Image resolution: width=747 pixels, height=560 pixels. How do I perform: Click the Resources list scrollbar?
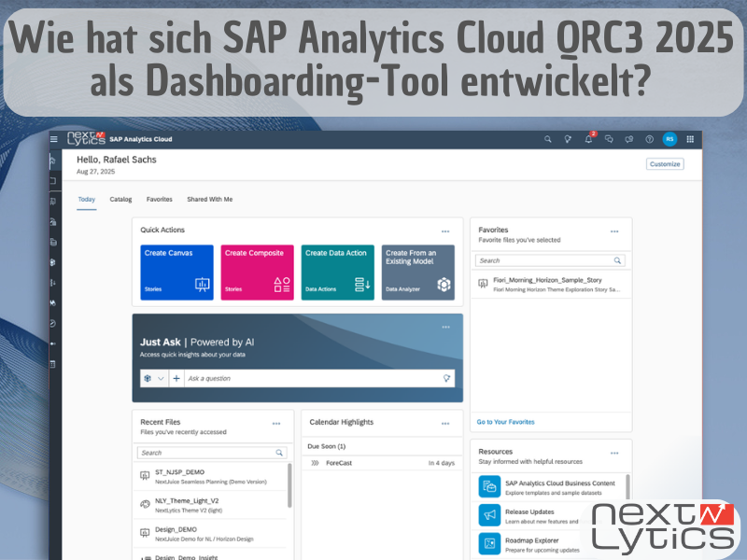click(x=627, y=486)
